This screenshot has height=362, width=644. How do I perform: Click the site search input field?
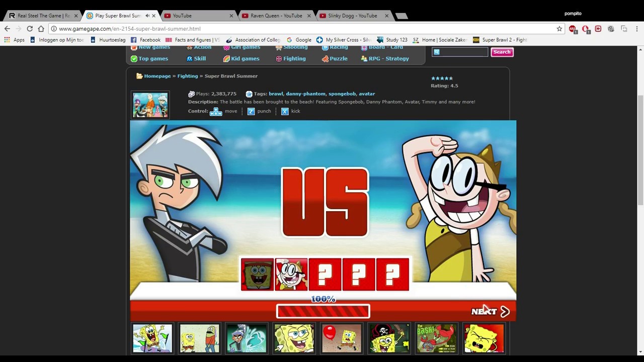tap(460, 52)
